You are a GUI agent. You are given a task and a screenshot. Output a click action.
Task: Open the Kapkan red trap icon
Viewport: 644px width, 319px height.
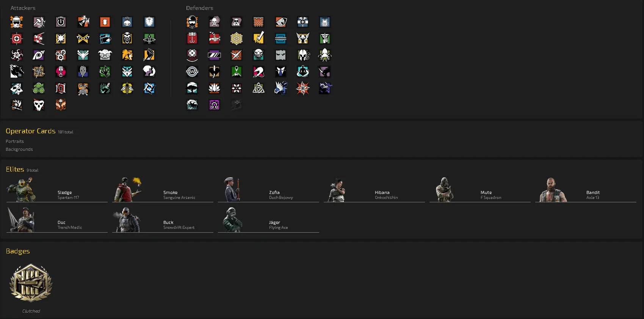192,39
